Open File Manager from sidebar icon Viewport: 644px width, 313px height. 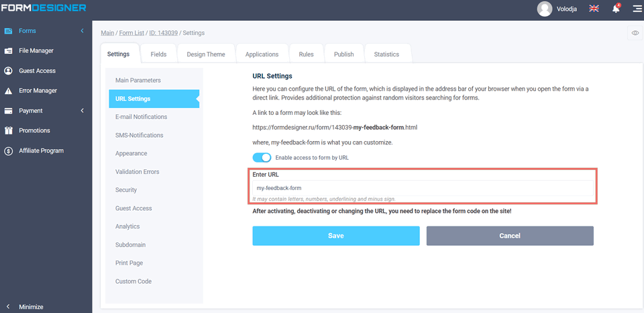(8, 51)
